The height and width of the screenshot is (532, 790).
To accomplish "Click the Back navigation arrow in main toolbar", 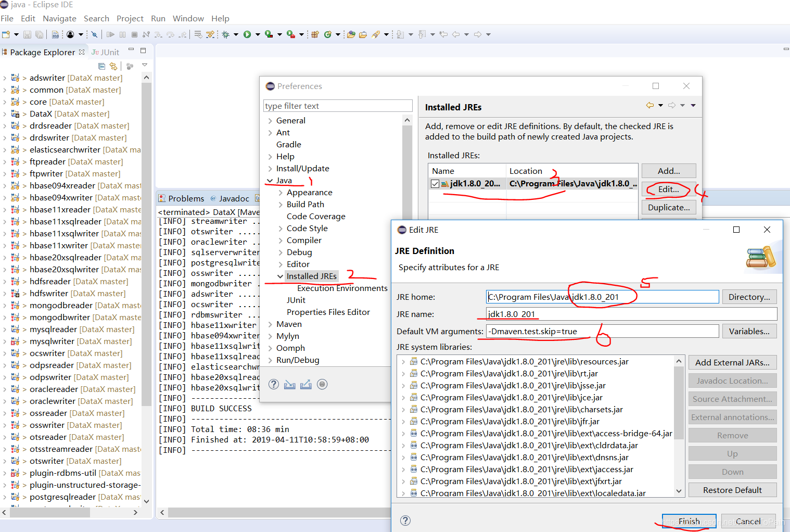I will tap(456, 34).
